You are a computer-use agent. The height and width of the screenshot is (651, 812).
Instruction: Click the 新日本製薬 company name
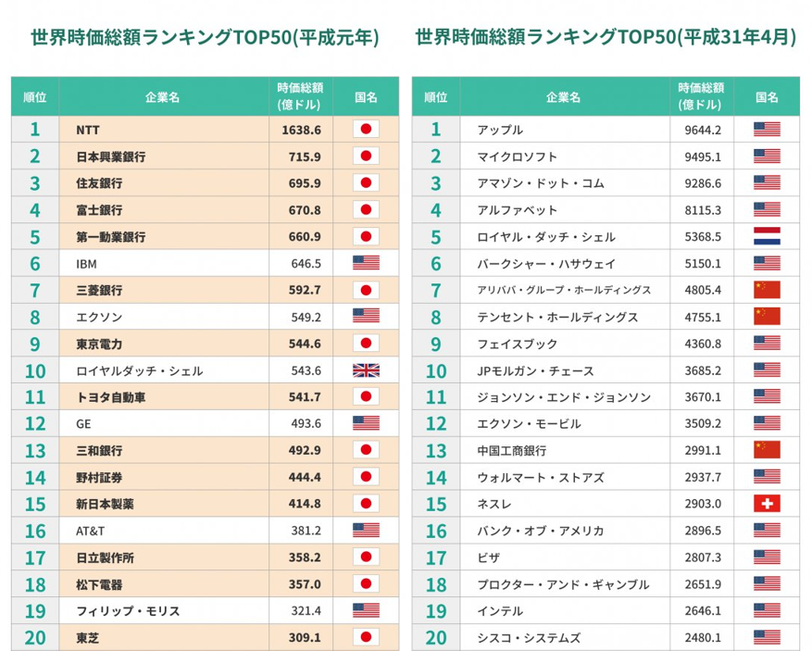tap(105, 505)
